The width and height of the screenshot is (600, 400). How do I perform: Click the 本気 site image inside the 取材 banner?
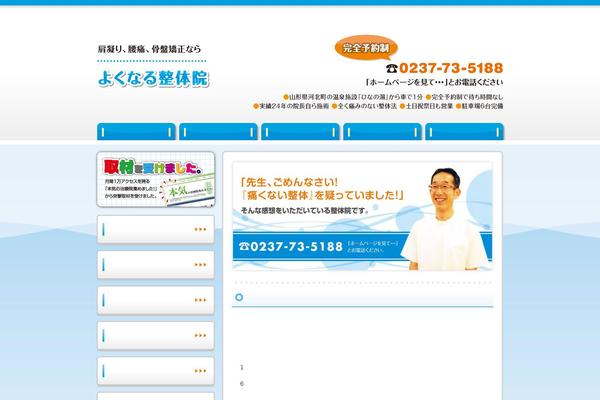(188, 190)
